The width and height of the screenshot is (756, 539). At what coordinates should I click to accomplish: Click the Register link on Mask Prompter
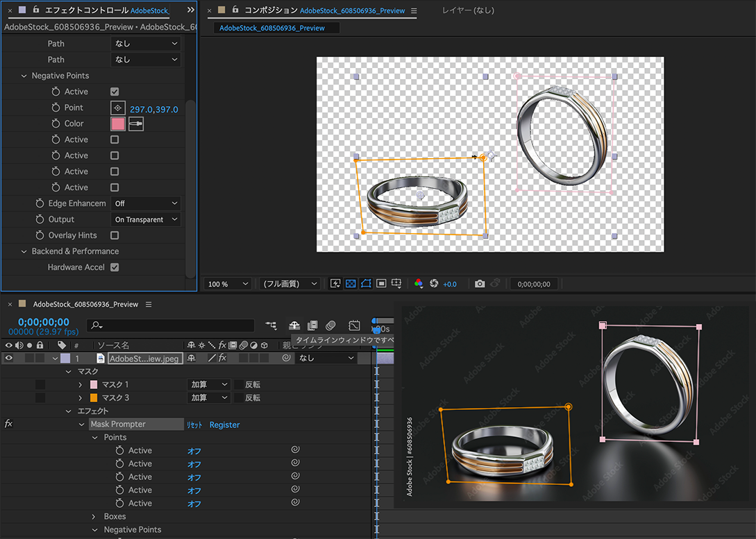pos(224,424)
